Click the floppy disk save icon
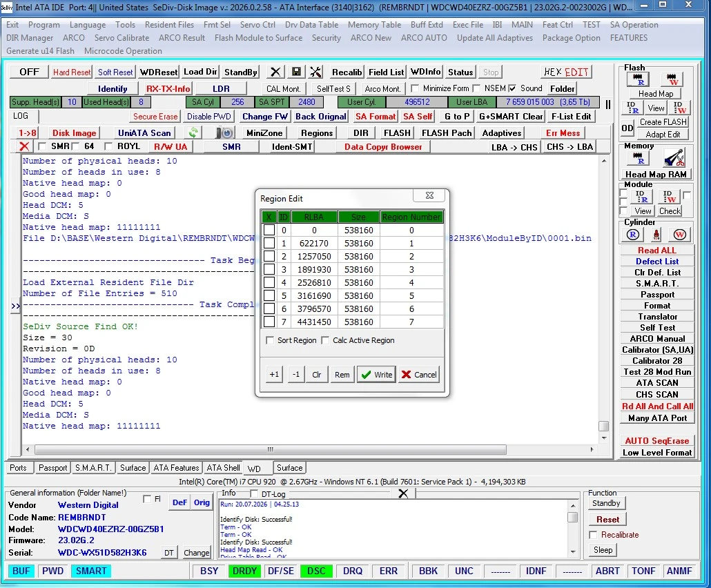The width and height of the screenshot is (711, 588). coord(296,72)
